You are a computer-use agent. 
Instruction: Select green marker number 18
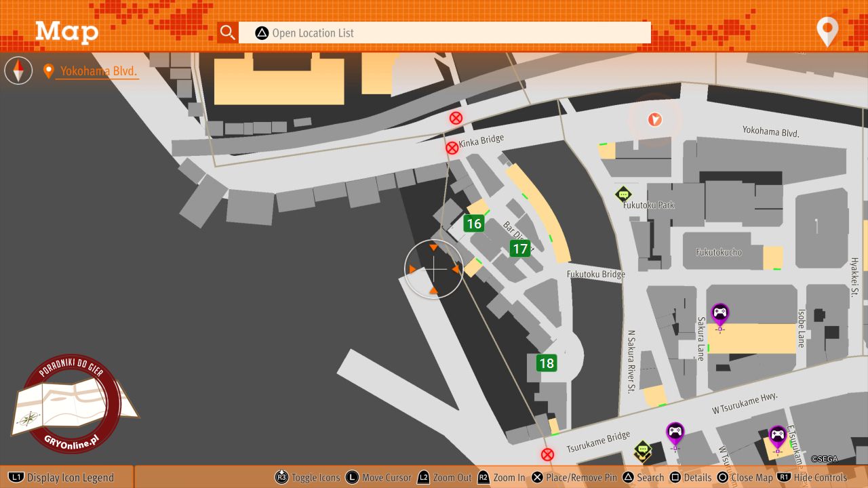coord(547,363)
